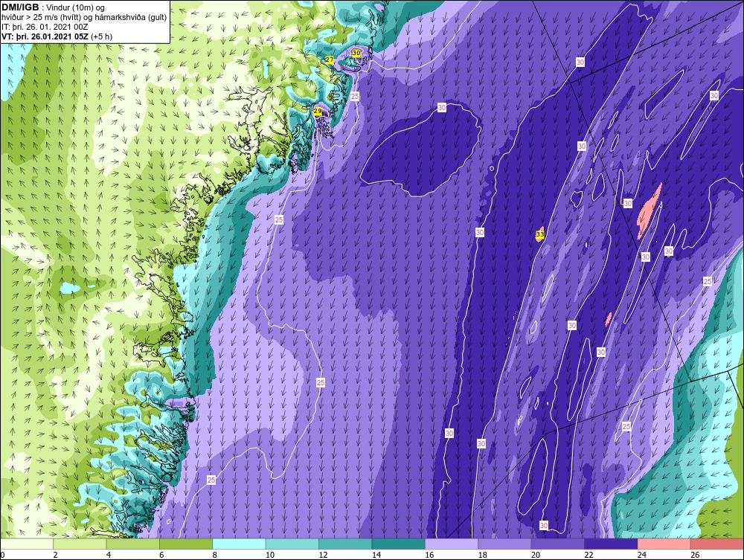Click the scale tick label 0
Screen dimensions: 744x560
click(x=2, y=555)
